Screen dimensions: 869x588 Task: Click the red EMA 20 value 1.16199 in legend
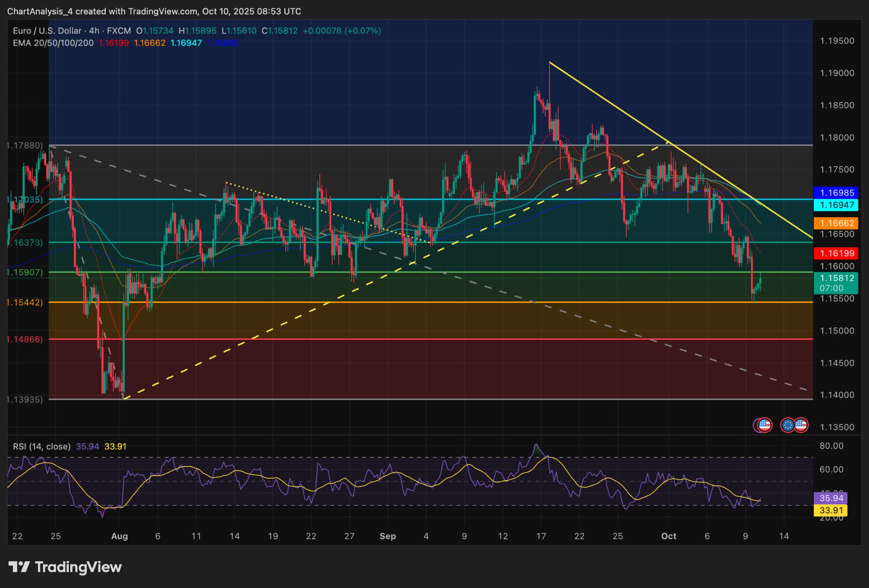(x=115, y=42)
